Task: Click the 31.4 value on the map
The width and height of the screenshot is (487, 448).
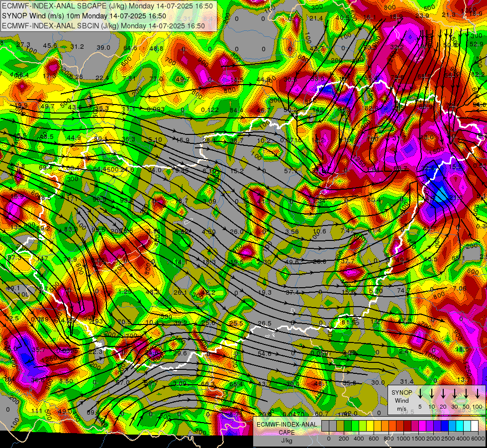Action: point(406,381)
